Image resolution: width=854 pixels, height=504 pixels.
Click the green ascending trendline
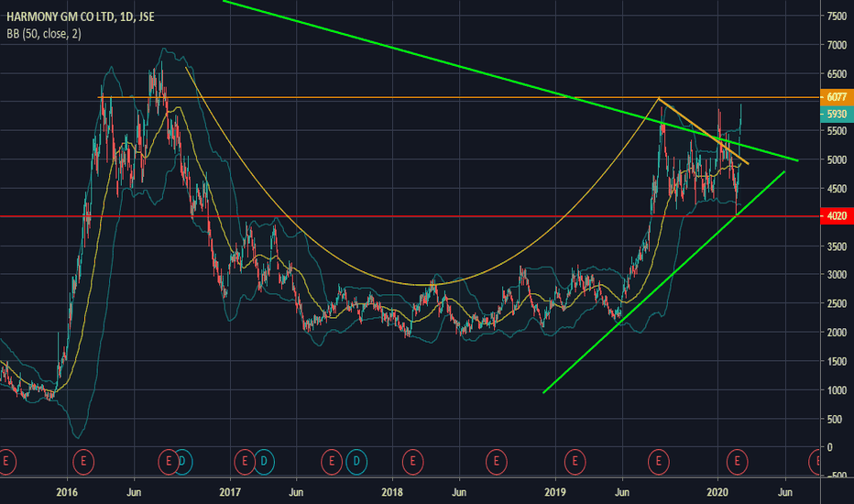pyautogui.click(x=664, y=281)
